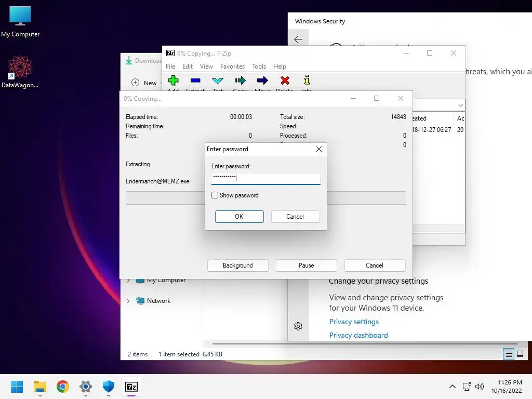Confirm password with OK button
Viewport: 532px width, 399px height.
pyautogui.click(x=239, y=217)
